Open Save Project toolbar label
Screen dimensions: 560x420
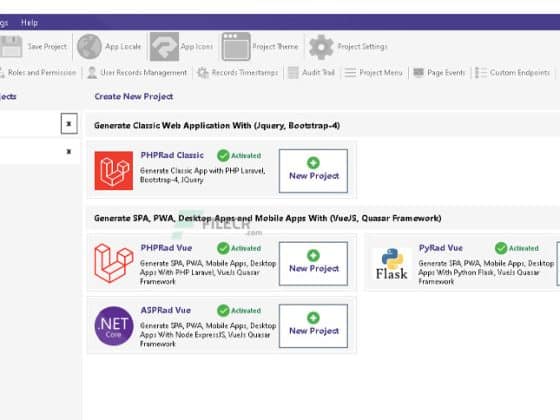[x=47, y=46]
